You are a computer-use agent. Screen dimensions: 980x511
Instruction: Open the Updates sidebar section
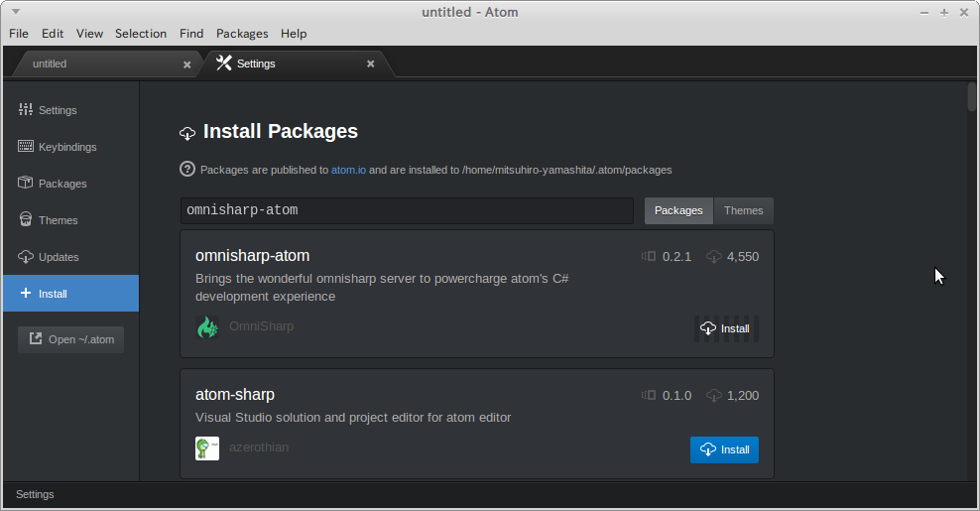tap(70, 257)
